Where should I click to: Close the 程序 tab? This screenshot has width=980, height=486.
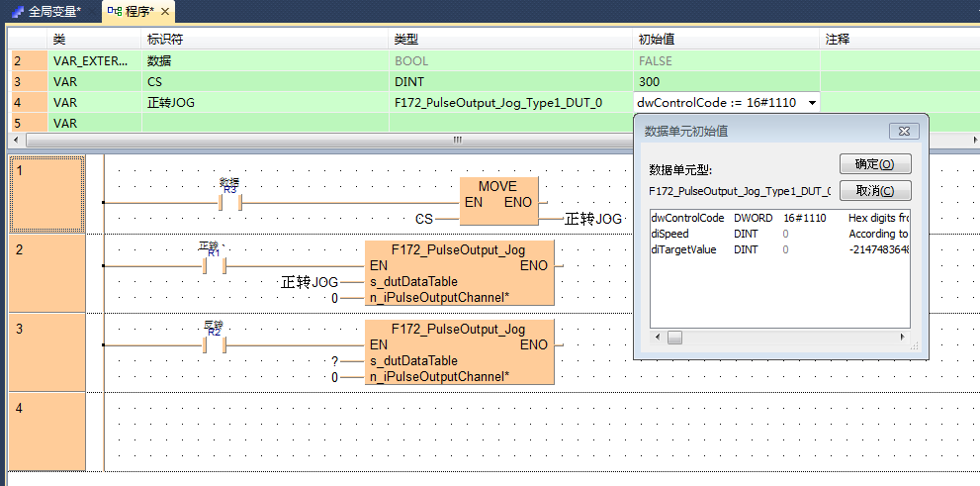click(164, 12)
